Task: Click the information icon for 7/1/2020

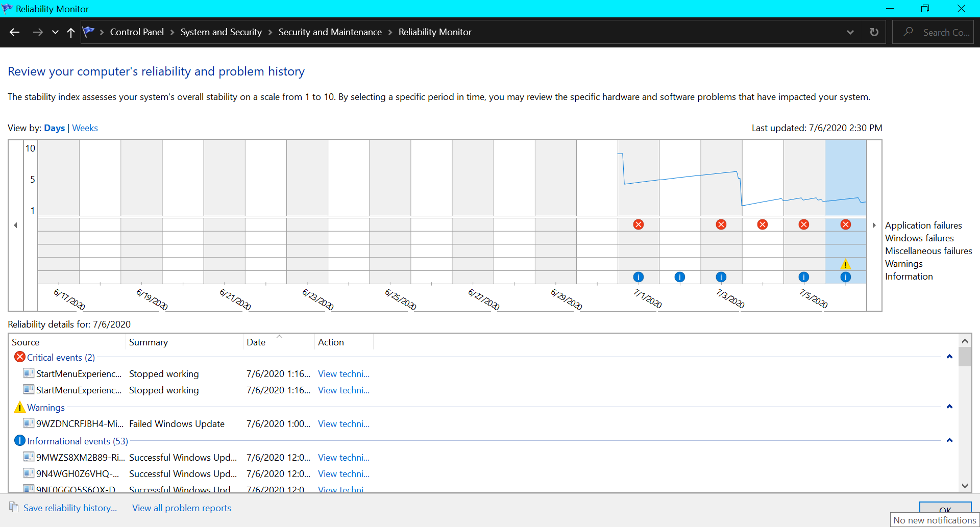Action: point(639,277)
